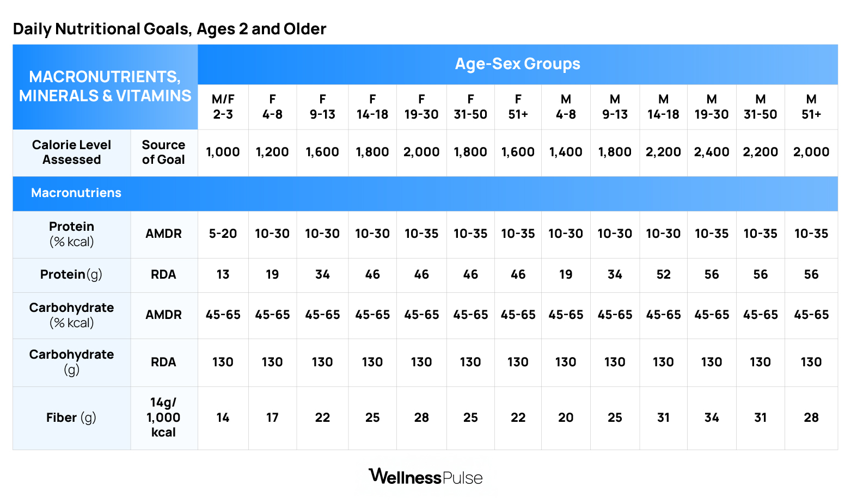The height and width of the screenshot is (504, 851).
Task: Select the Protein (% kcal) row label
Action: pyautogui.click(x=71, y=234)
